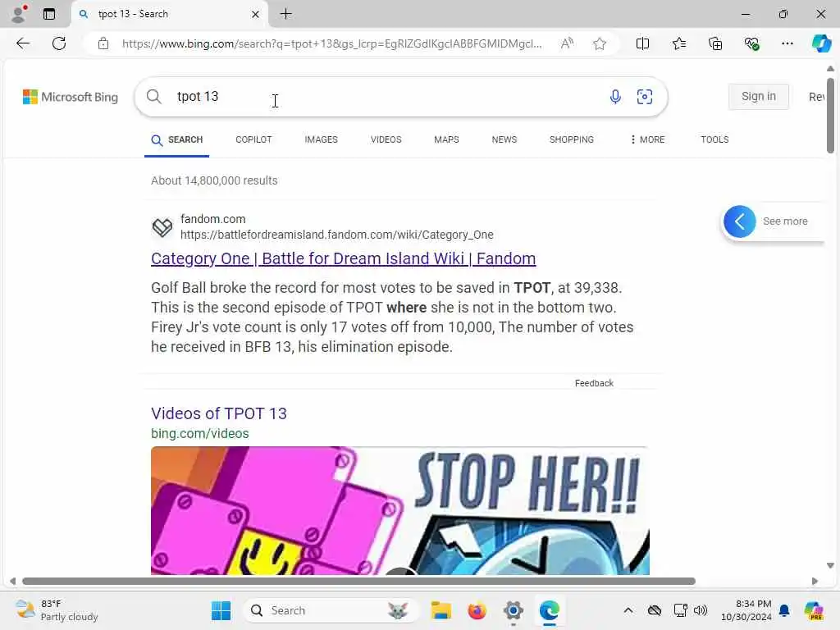The image size is (840, 630).
Task: Search by voice with microphone icon
Action: point(615,97)
